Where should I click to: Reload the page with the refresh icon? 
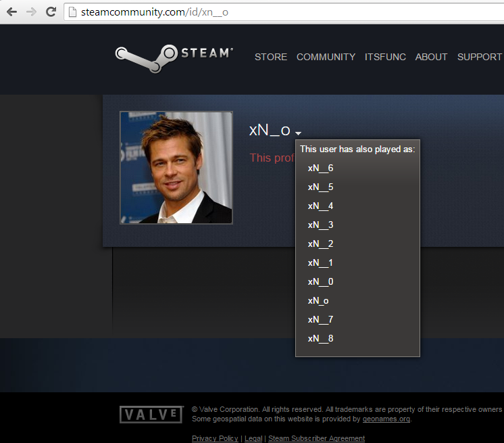(x=51, y=12)
